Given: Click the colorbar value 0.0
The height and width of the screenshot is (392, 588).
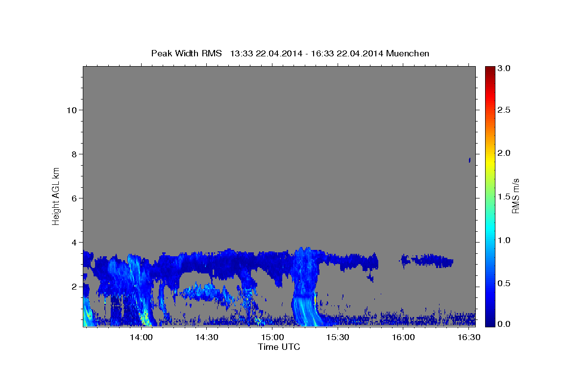Looking at the screenshot, I should (504, 324).
